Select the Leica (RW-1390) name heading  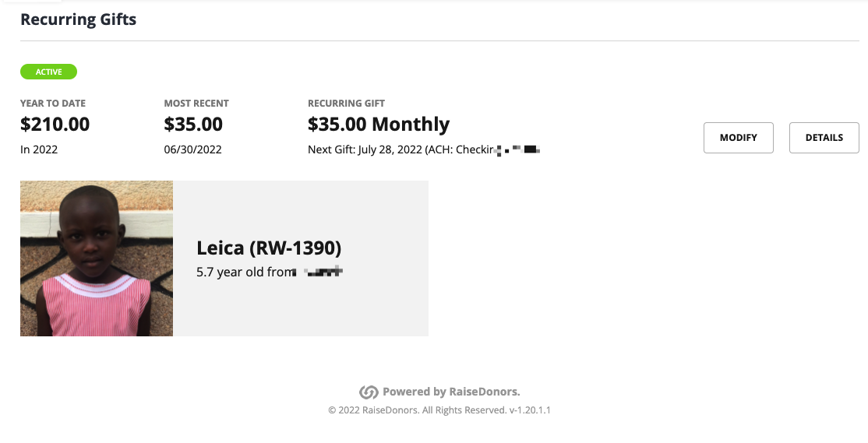(x=269, y=248)
